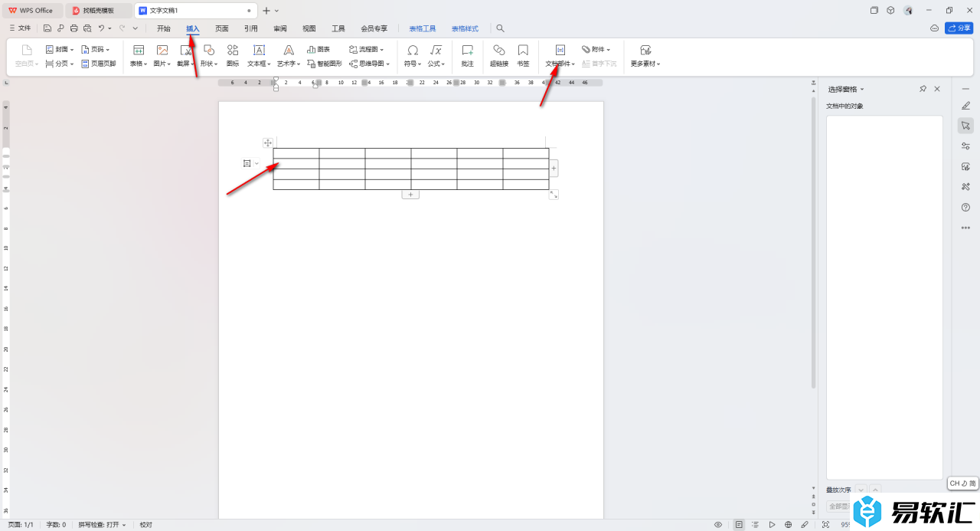The width and height of the screenshot is (980, 531).
Task: Click the table resize corner handle
Action: [554, 195]
